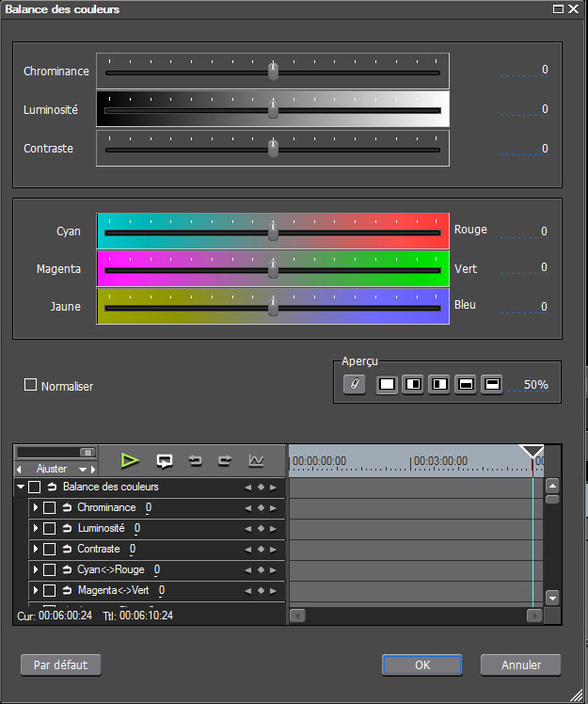Click the first Aperçu icon with the pen
Viewport: 588px width, 704px height.
355,385
